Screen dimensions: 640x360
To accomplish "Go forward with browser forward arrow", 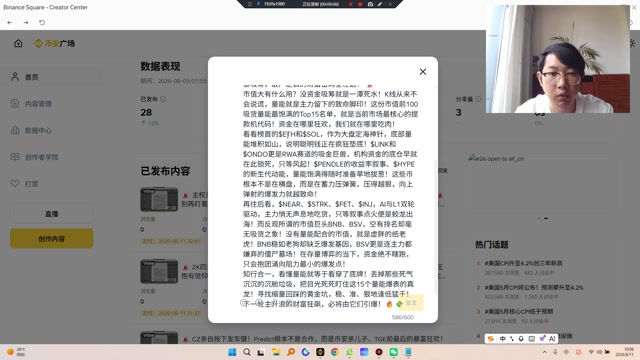I will (26, 22).
